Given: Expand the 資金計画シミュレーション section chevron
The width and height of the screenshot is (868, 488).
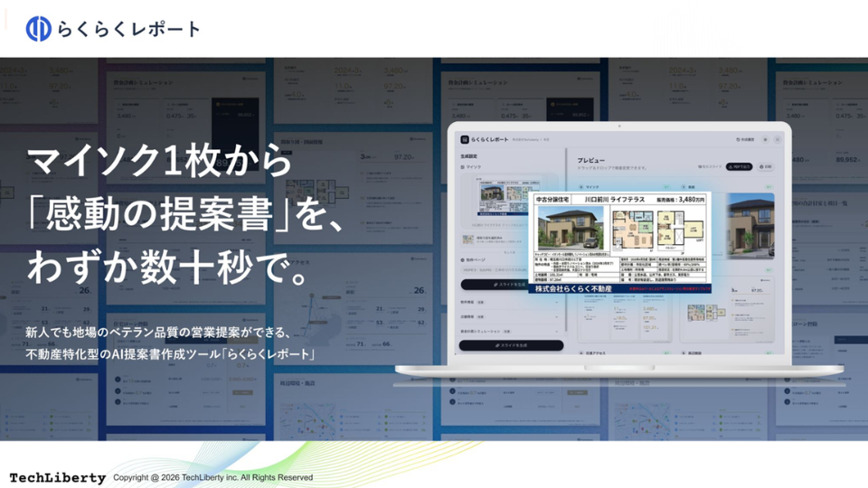Looking at the screenshot, I should [556, 332].
